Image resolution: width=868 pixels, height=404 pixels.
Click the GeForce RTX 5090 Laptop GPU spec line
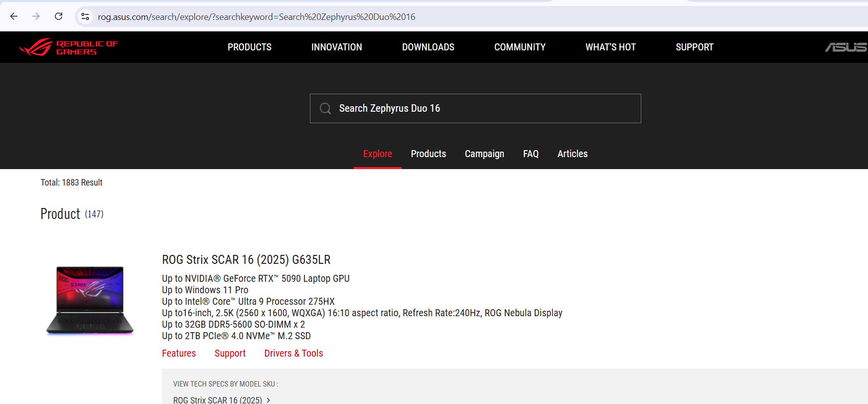tap(256, 278)
